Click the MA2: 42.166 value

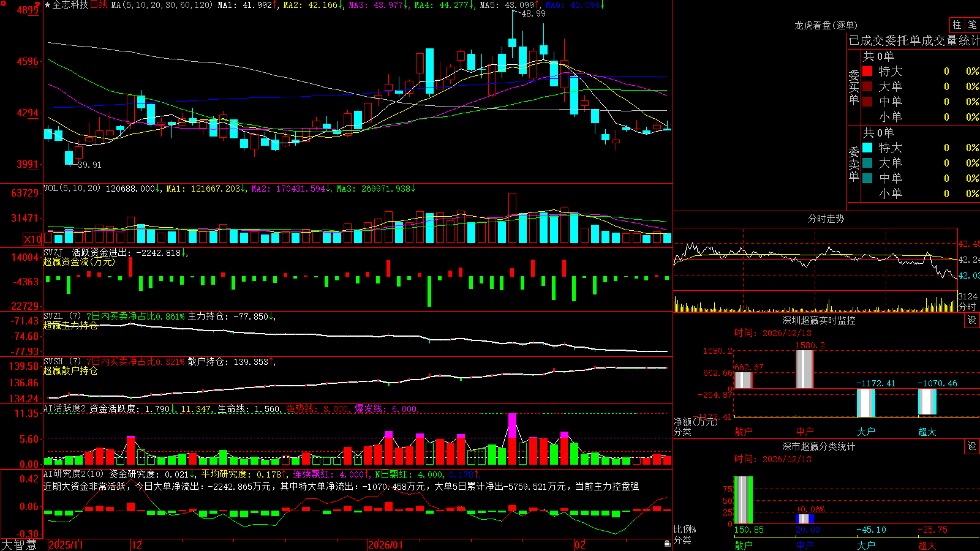313,5
